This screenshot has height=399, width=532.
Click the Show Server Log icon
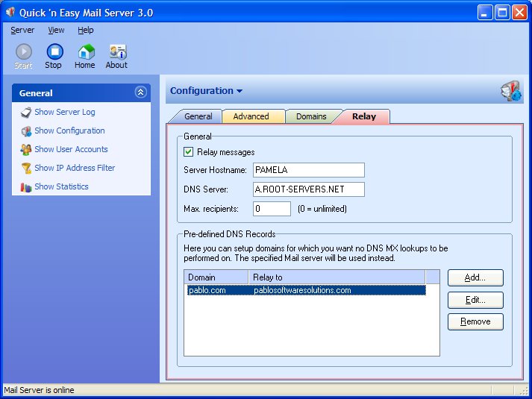(x=26, y=112)
